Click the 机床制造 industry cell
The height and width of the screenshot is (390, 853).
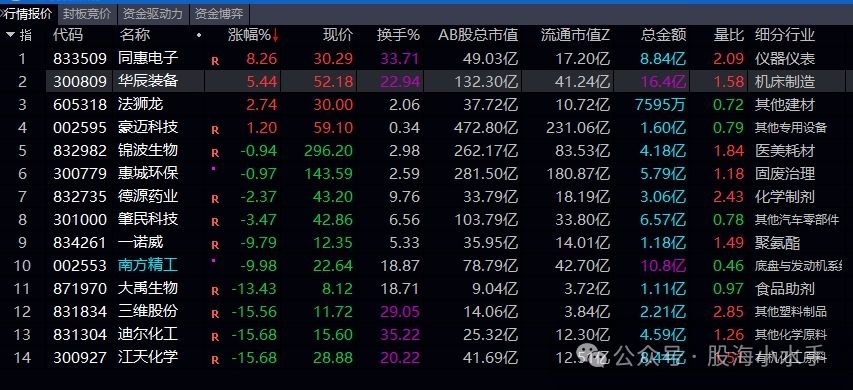click(x=785, y=82)
